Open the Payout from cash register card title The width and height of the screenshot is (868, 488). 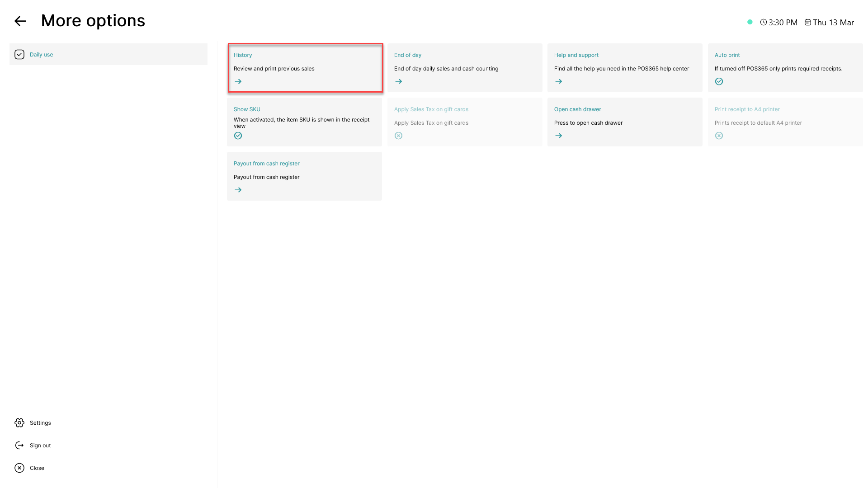[x=267, y=164]
